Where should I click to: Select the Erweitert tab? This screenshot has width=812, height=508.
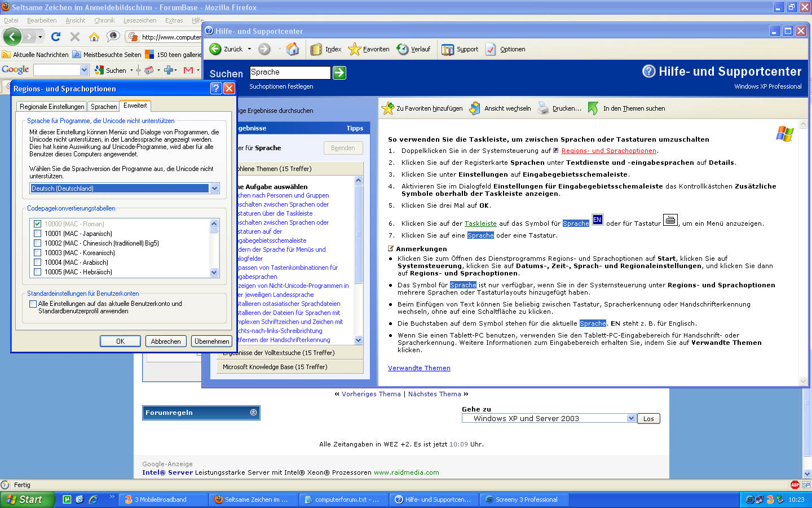click(x=135, y=106)
